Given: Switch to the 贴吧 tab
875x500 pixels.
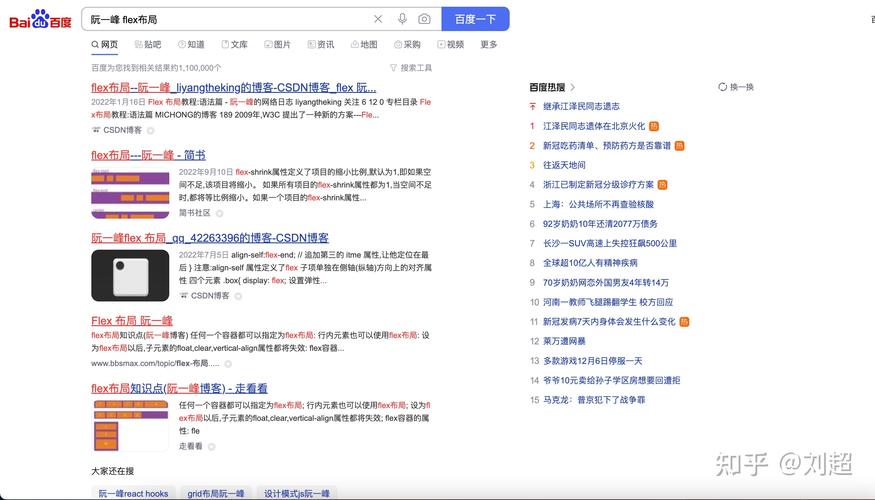Looking at the screenshot, I should pos(148,45).
